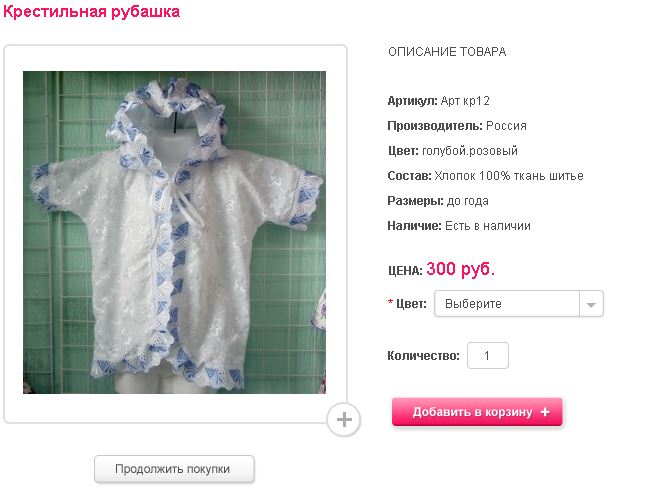Viewport: 656px width, 496px height.
Task: Click the Количество label
Action: [x=424, y=356]
